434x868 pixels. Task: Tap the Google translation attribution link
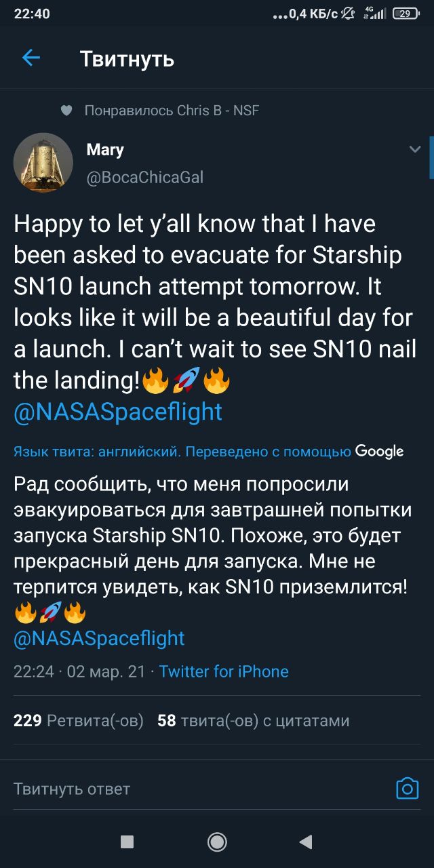(x=379, y=452)
